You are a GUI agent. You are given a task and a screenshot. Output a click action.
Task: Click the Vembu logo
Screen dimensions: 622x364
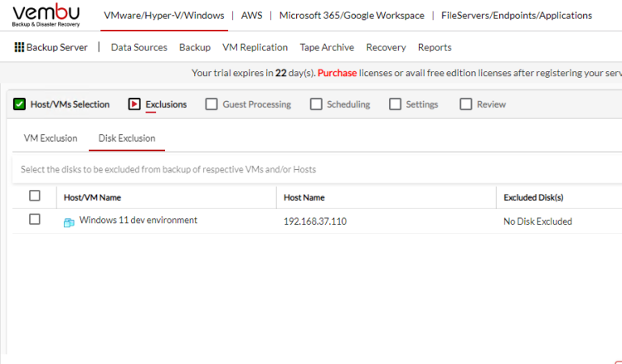(x=47, y=17)
